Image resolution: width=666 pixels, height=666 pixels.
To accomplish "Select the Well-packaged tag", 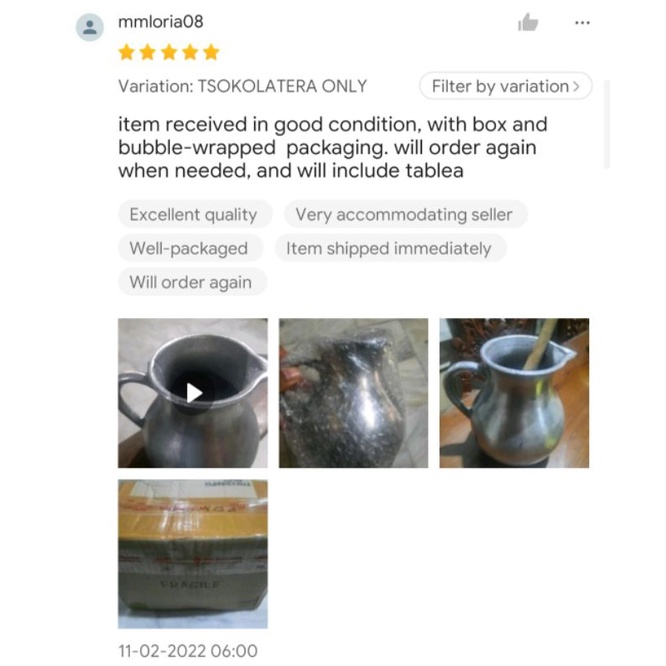I will coord(189,248).
